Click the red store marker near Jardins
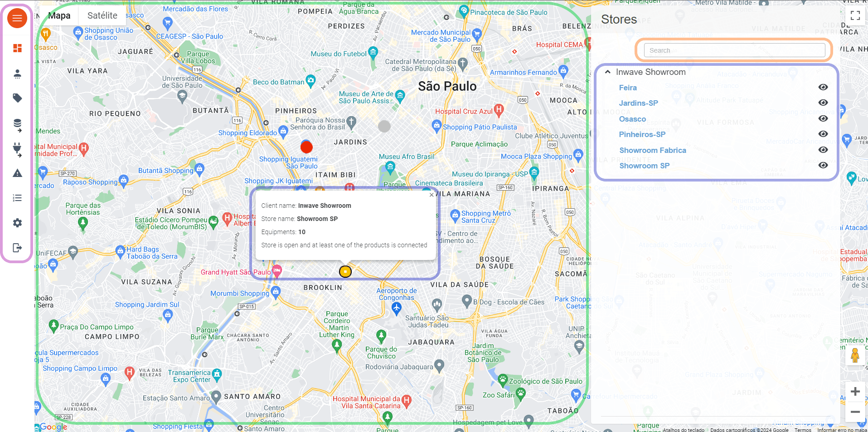The image size is (868, 432). coord(306,147)
